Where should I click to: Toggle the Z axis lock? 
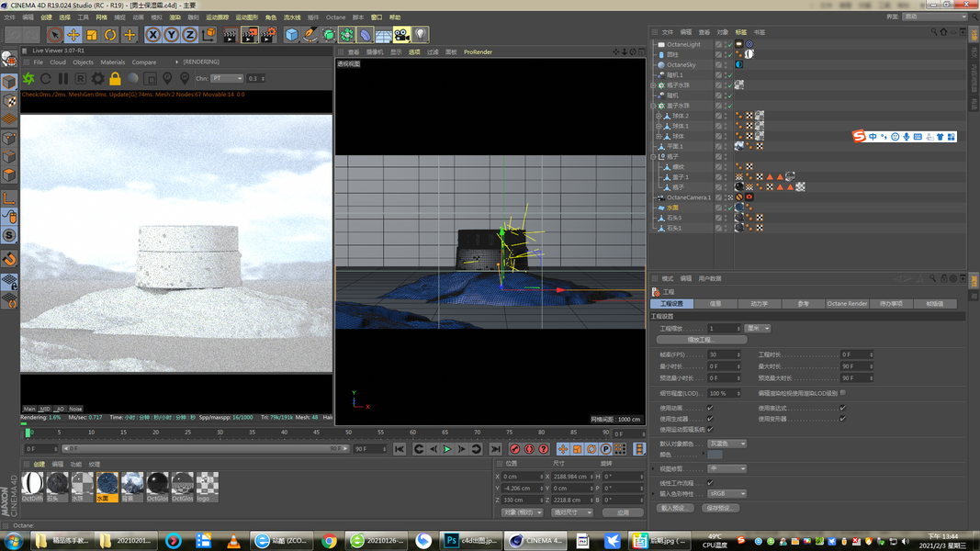[189, 35]
